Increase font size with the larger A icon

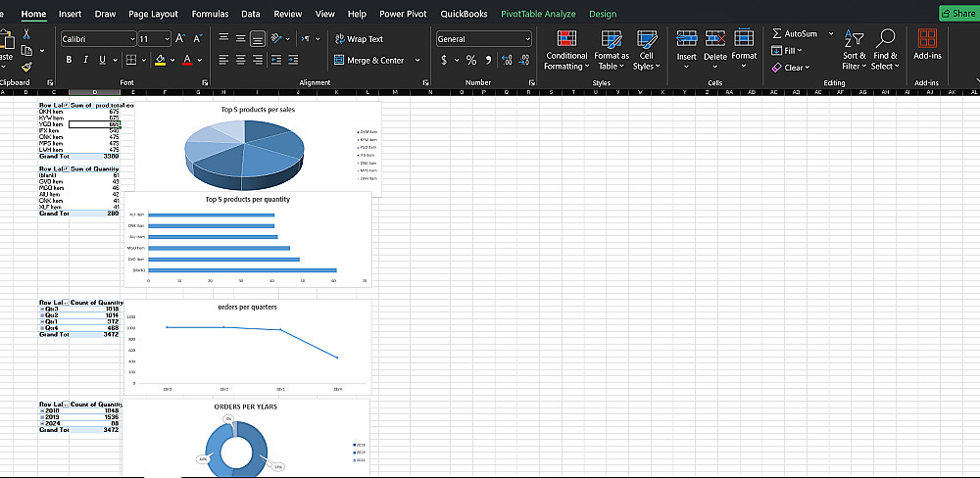pos(180,39)
